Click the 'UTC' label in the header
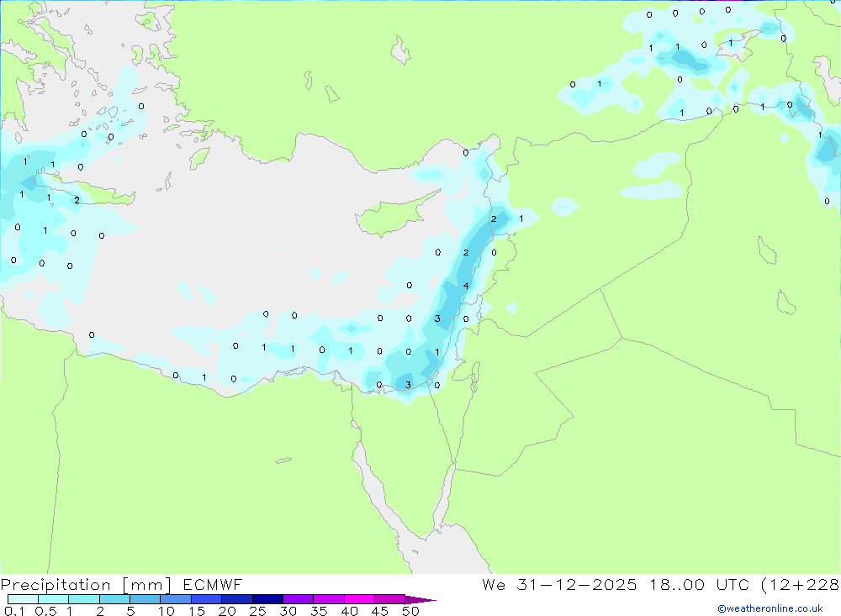Image resolution: width=841 pixels, height=616 pixels. (733, 584)
